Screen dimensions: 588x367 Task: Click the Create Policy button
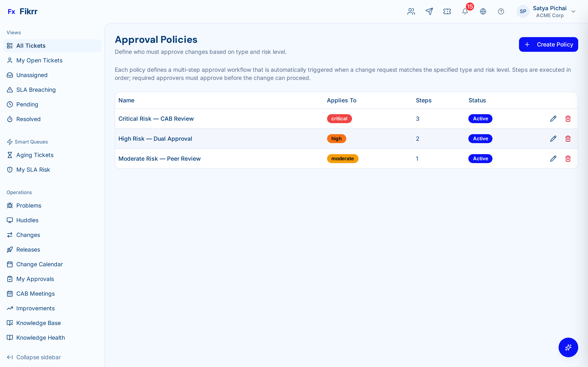(x=548, y=44)
